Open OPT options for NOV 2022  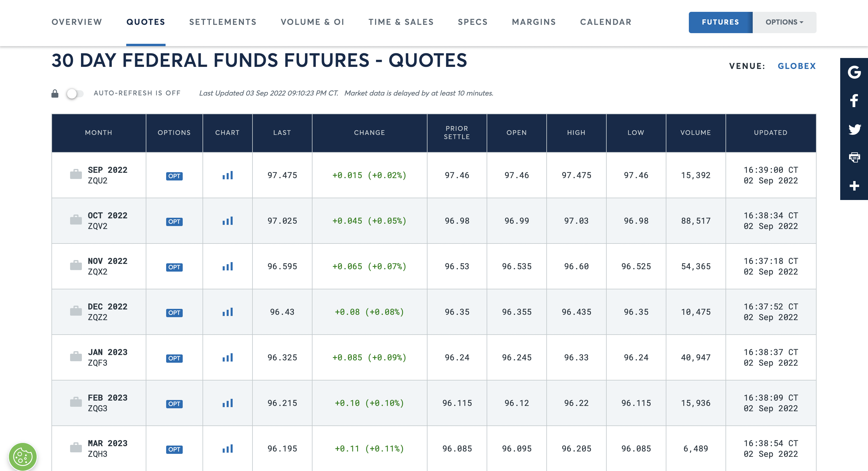[x=174, y=267]
